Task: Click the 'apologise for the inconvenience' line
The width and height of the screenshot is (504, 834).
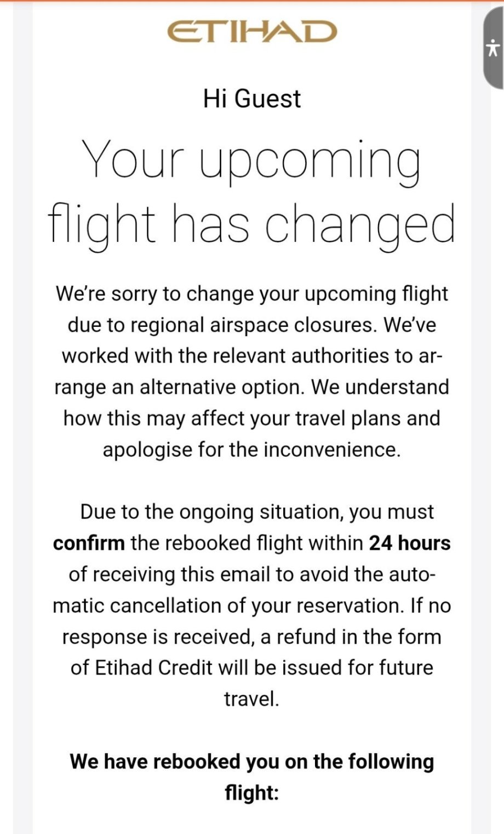Action: 251,450
